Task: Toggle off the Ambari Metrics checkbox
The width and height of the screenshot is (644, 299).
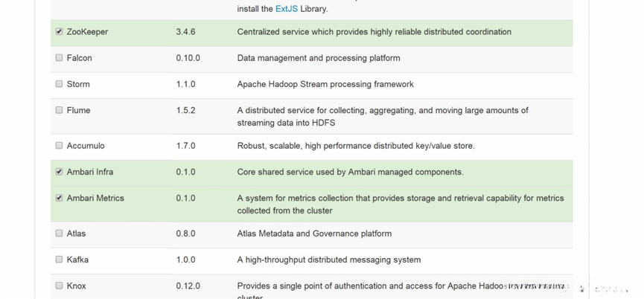Action: 59,198
